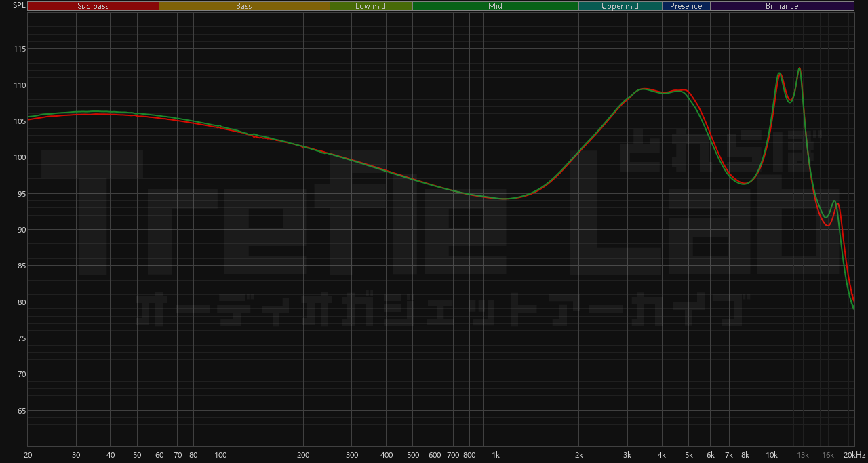
Task: Select the Sub bass band label
Action: [93, 6]
